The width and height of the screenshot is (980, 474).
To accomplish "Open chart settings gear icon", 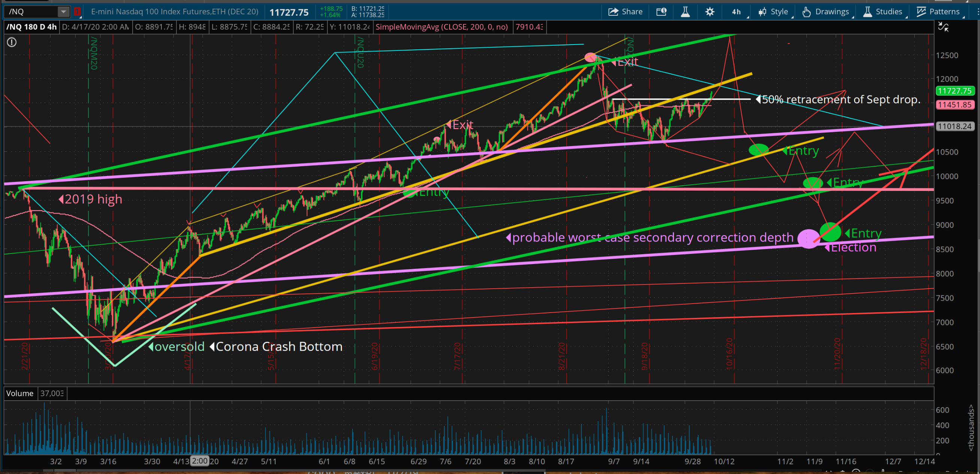I will coord(710,12).
